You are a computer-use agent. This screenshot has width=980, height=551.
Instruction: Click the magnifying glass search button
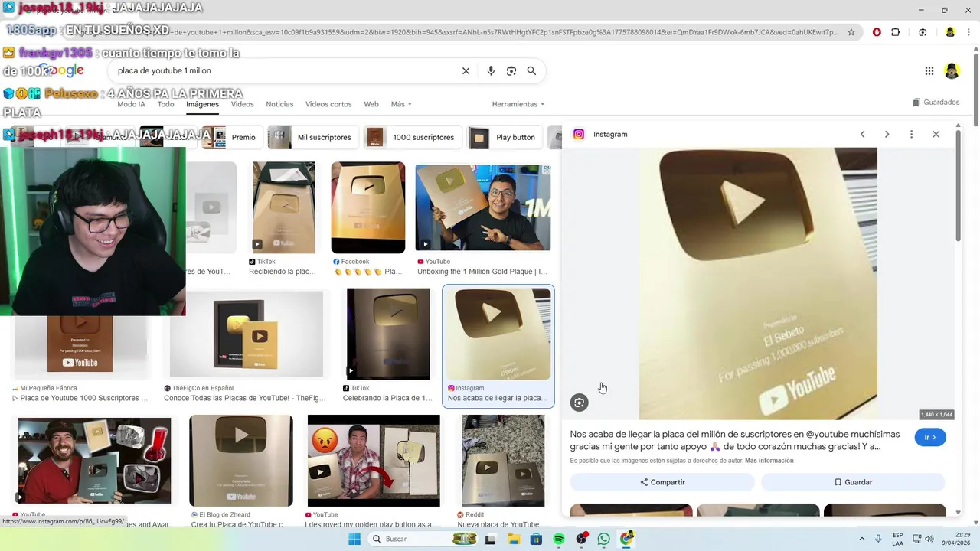[531, 70]
